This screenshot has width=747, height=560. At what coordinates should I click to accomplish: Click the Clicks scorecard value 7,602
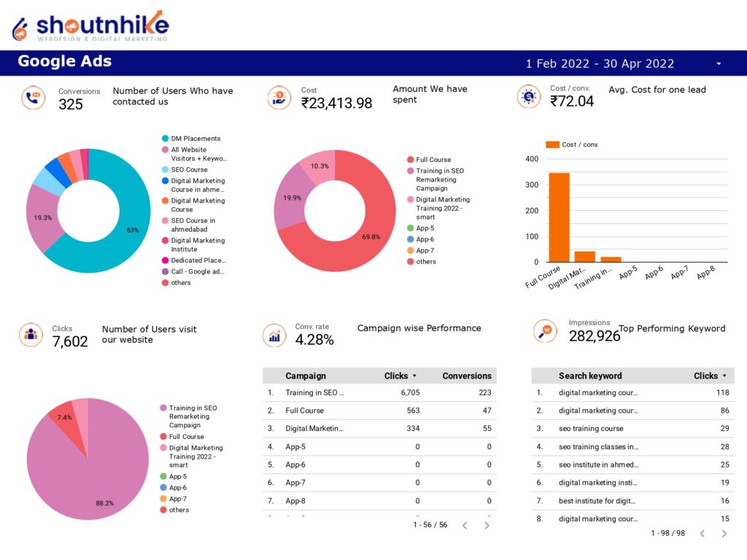point(70,341)
